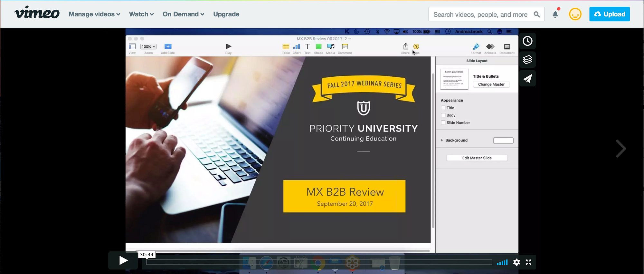Add a new slide in Keynote
The height and width of the screenshot is (274, 644).
point(168,48)
